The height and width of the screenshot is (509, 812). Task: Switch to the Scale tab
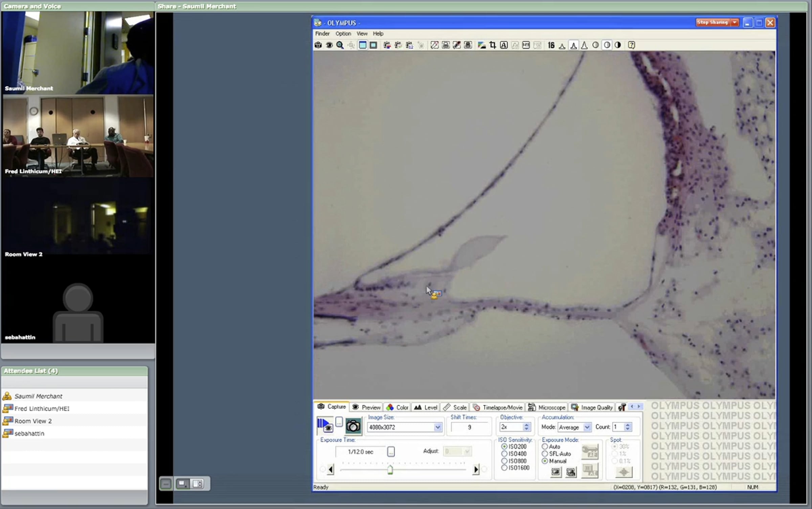tap(455, 407)
